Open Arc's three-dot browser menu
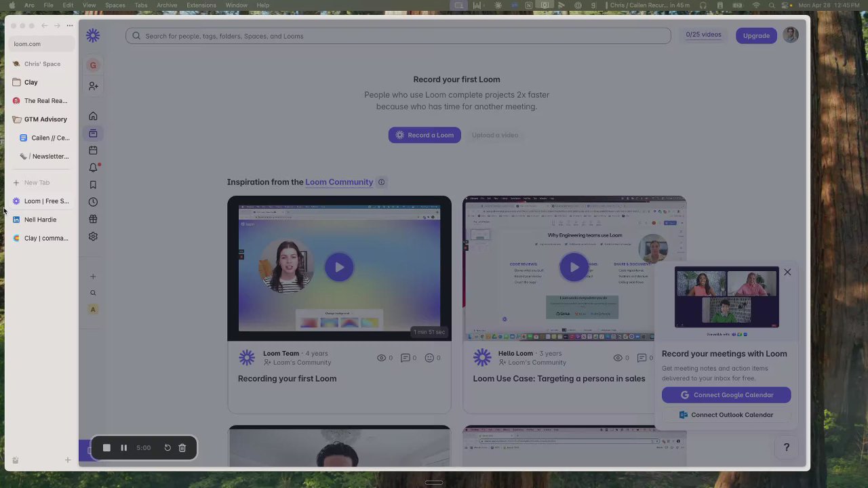The width and height of the screenshot is (868, 488). click(70, 26)
